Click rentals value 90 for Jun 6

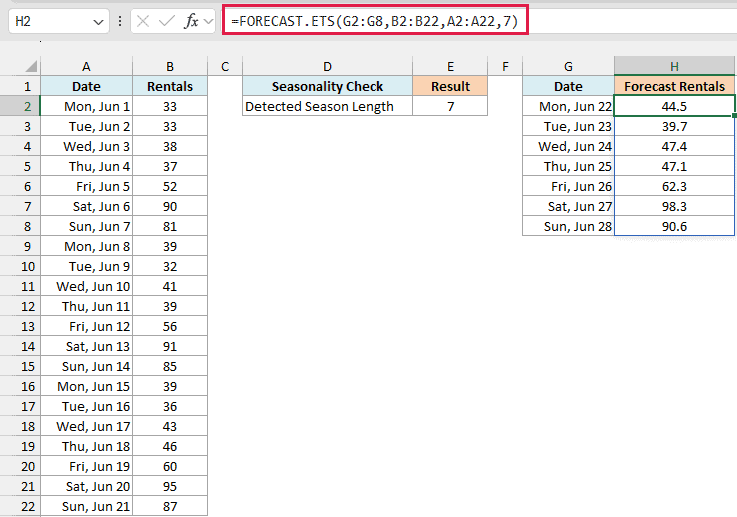point(170,206)
